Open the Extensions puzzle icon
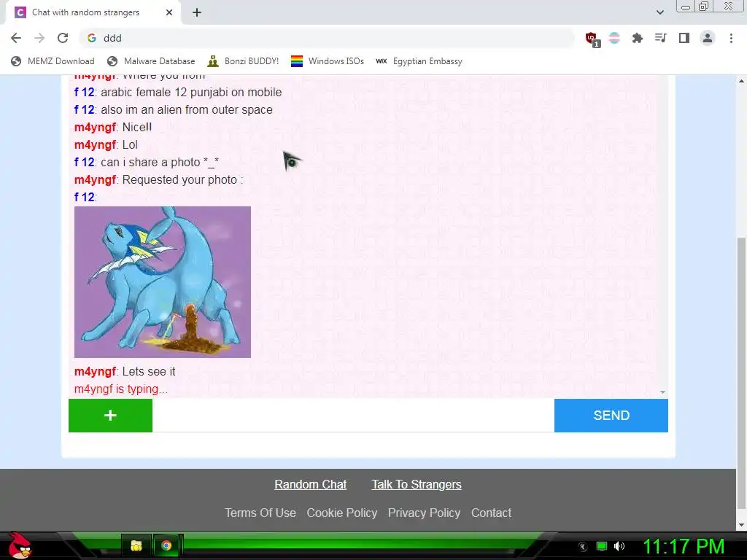The height and width of the screenshot is (560, 747). tap(637, 38)
